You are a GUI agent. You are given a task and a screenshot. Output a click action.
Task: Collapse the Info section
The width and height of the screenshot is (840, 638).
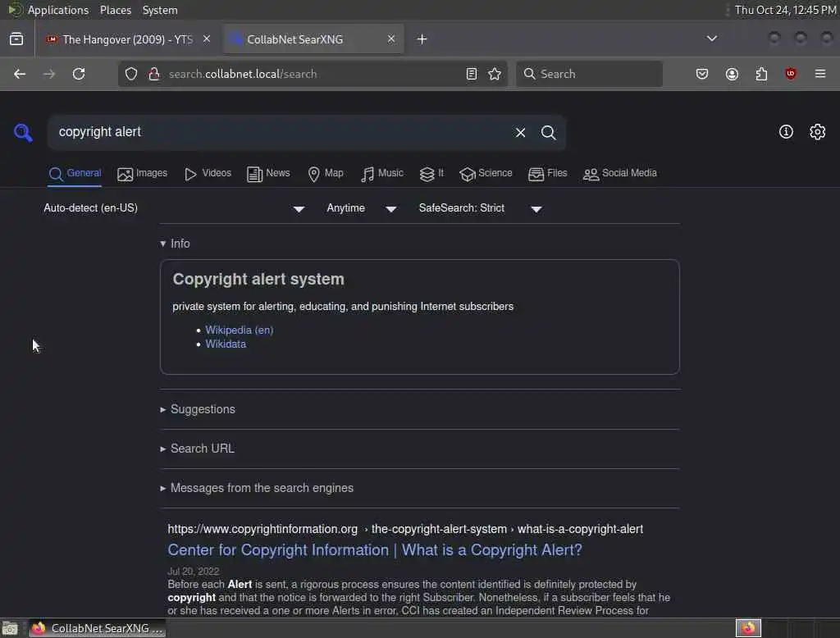176,244
